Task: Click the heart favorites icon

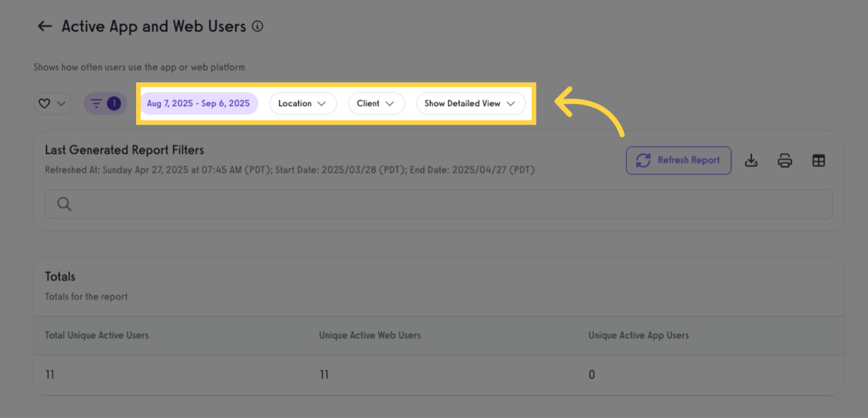Action: [x=44, y=104]
